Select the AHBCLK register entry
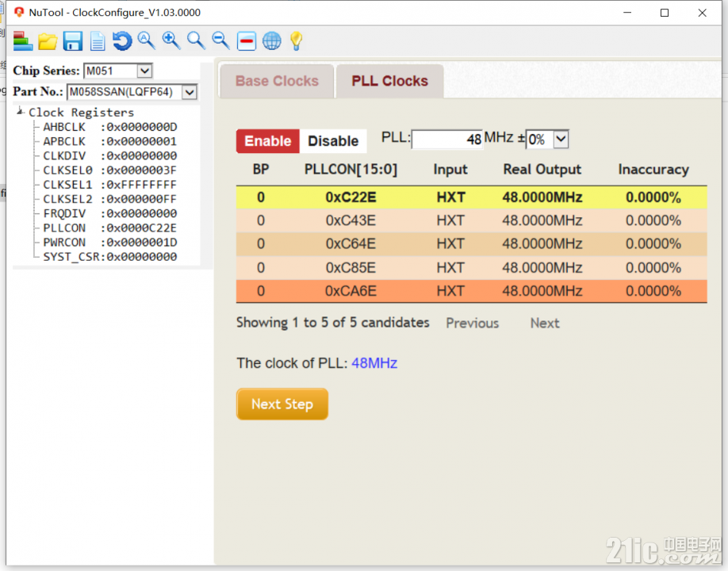Image resolution: width=728 pixels, height=571 pixels. pos(110,127)
